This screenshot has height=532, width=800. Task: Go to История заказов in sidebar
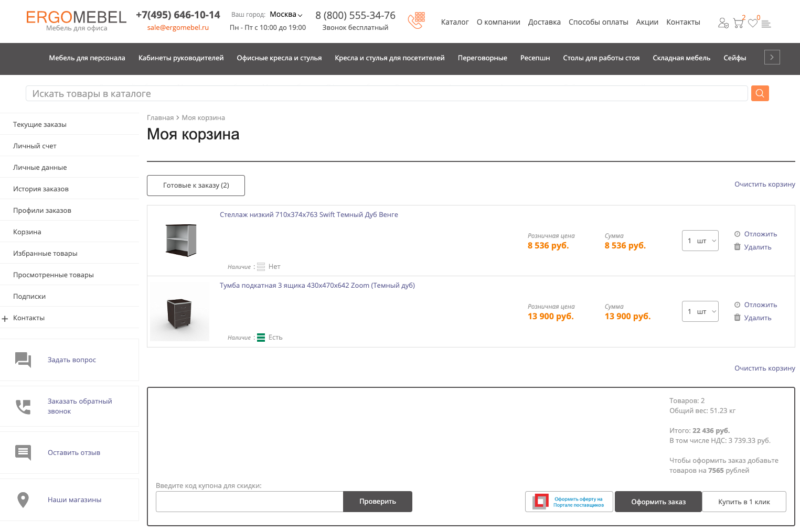click(x=41, y=189)
